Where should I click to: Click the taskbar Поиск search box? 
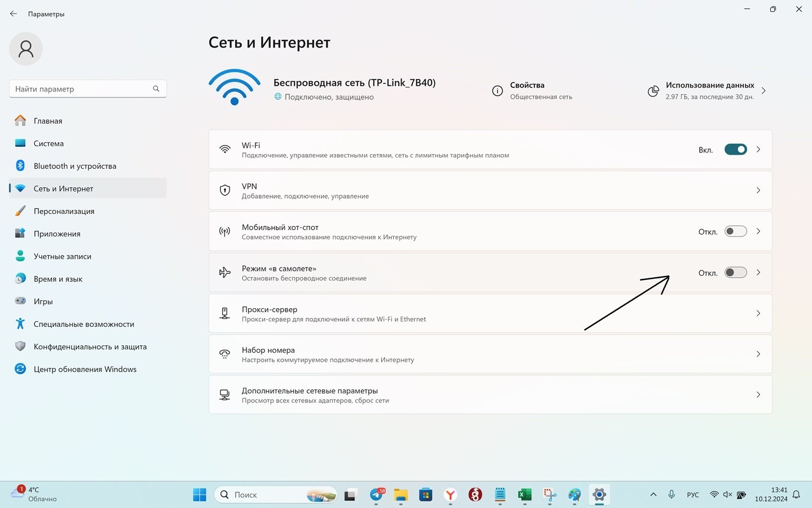[x=275, y=495]
